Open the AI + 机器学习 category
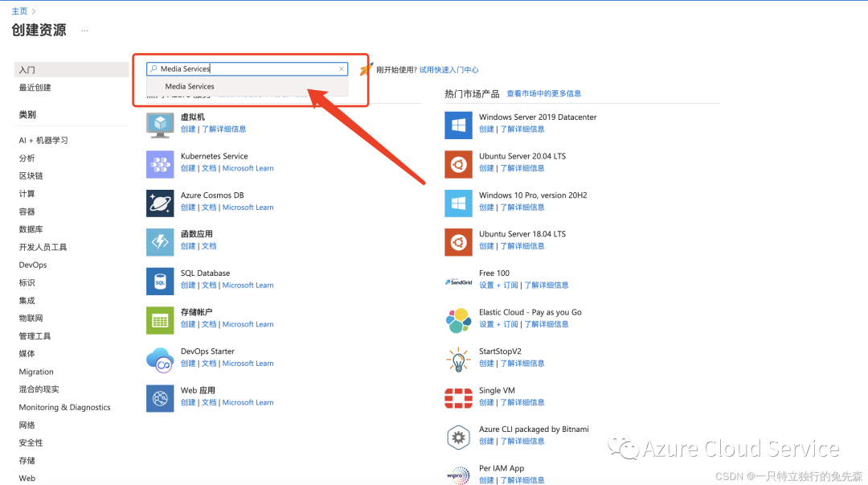 tap(43, 140)
